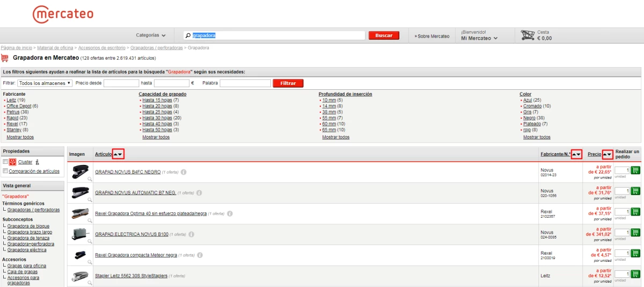The width and height of the screenshot is (644, 287).
Task: Expand Mostrar todos under Fabricante
Action: click(20, 137)
